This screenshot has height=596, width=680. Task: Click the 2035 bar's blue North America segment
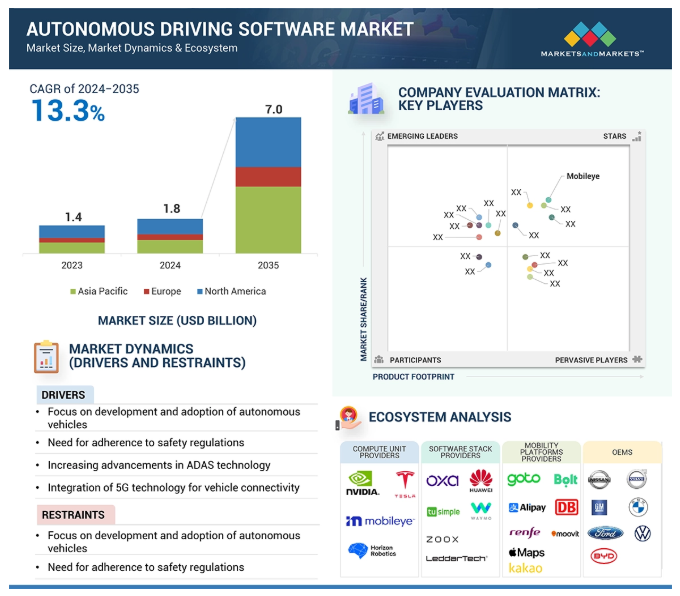[x=268, y=142]
